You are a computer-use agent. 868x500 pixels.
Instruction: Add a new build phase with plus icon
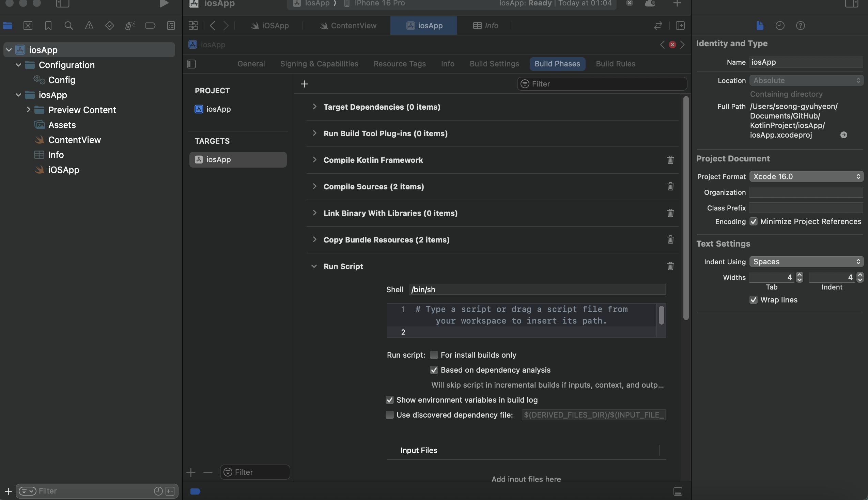tap(304, 84)
